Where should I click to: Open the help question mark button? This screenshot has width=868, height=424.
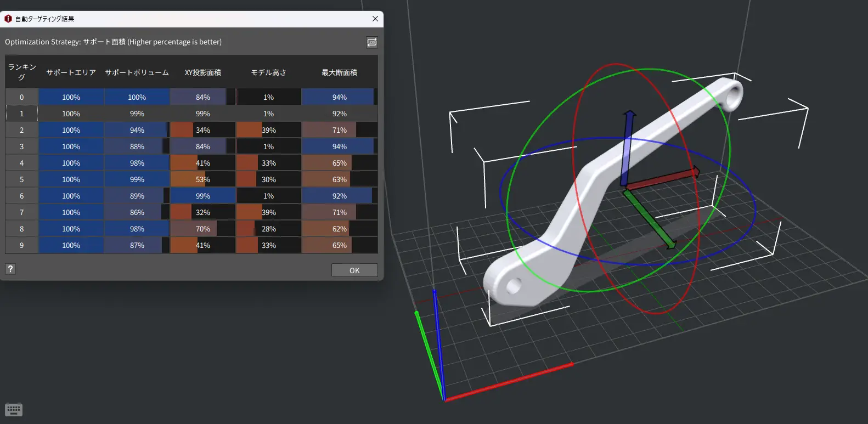[x=10, y=269]
